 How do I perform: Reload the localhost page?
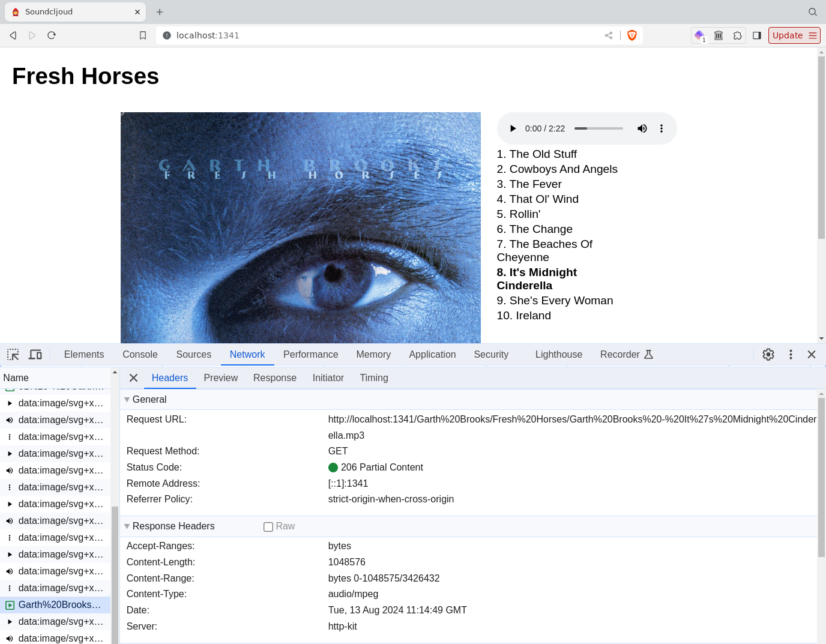(52, 35)
